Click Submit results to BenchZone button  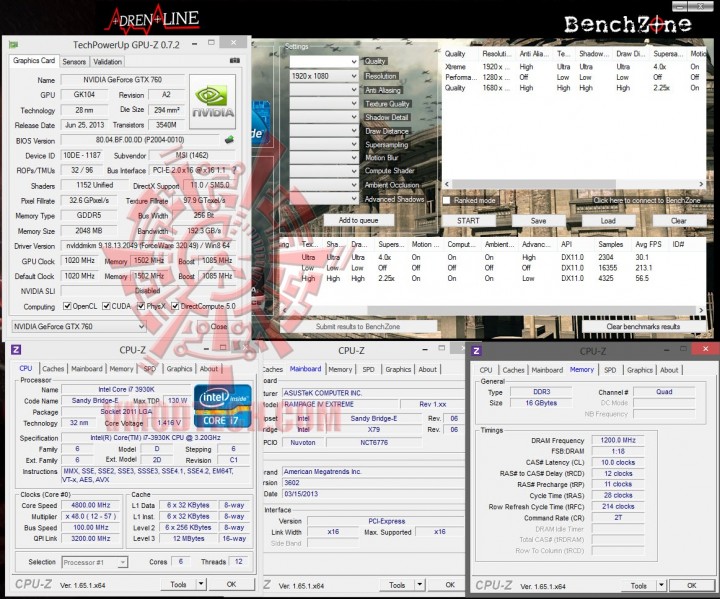pos(358,327)
